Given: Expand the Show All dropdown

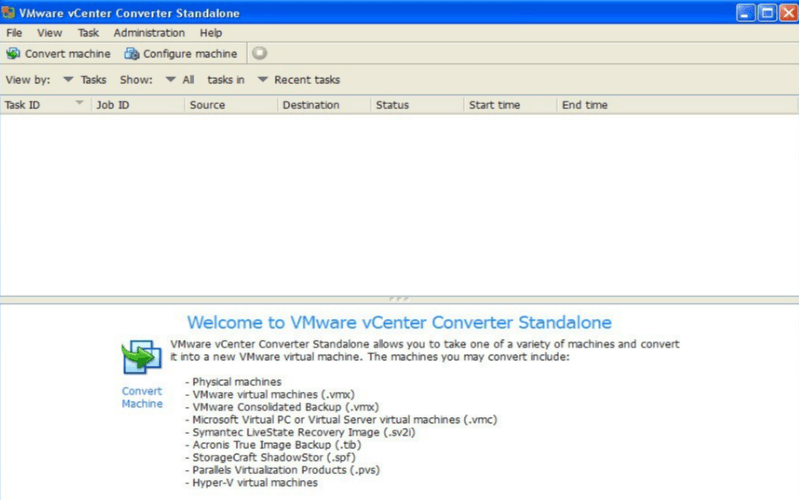Looking at the screenshot, I should coord(170,80).
